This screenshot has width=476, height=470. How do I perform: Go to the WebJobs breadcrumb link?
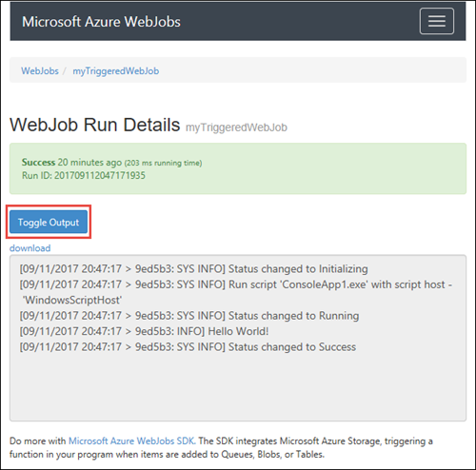(40, 70)
